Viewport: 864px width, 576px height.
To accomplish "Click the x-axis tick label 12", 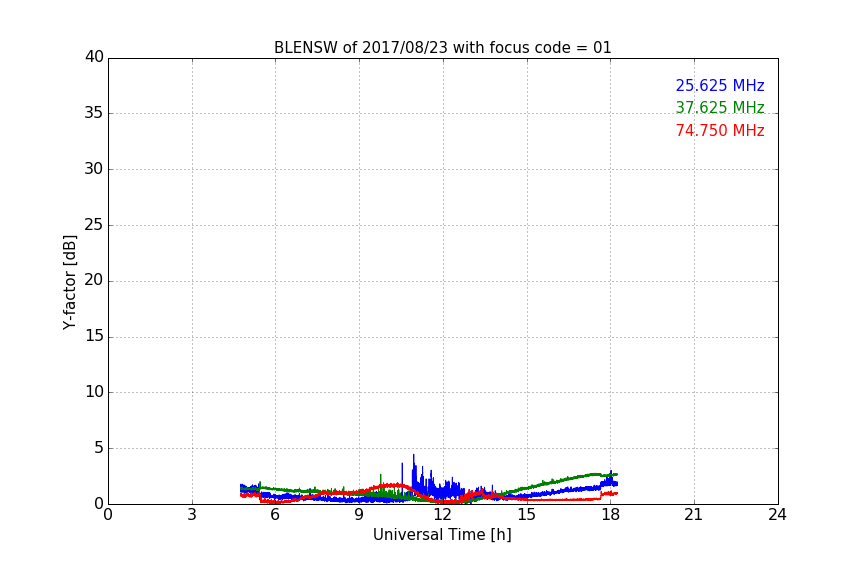I will coord(443,515).
